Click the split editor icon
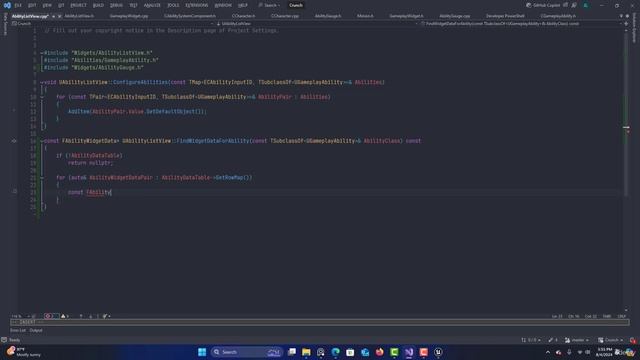Screen dimensions: 640x360 [x=626, y=24]
